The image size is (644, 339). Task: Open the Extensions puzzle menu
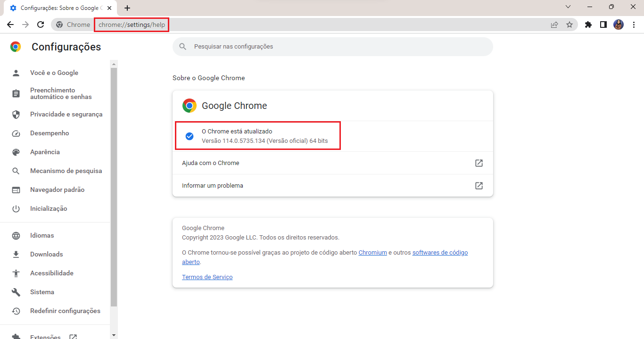coord(588,25)
